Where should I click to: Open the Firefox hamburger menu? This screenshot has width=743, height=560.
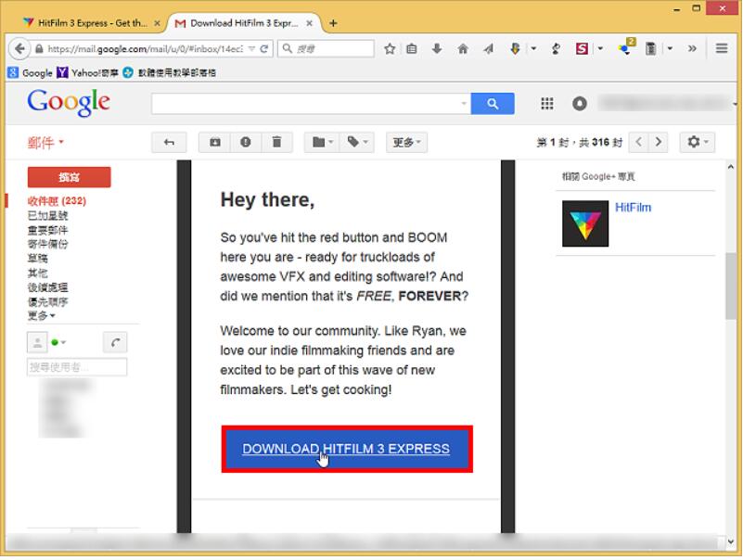coord(722,48)
